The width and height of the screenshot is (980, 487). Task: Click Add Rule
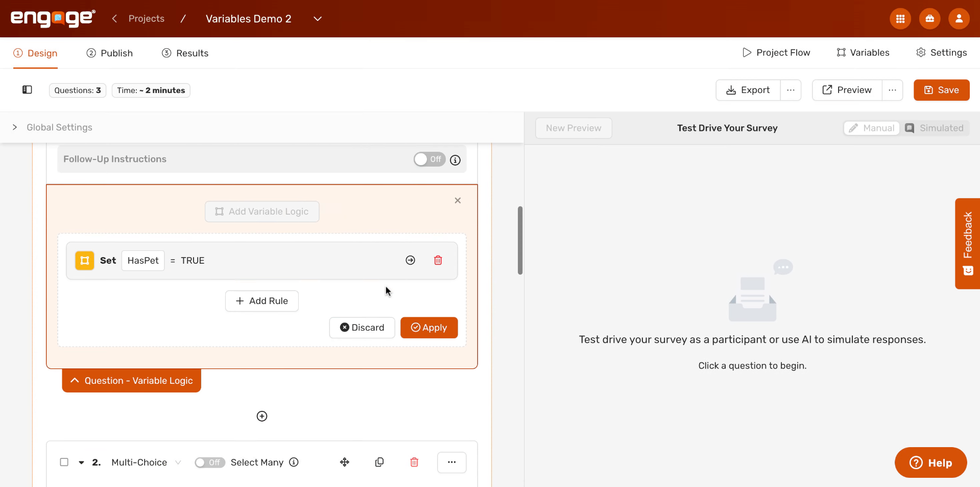coord(262,301)
